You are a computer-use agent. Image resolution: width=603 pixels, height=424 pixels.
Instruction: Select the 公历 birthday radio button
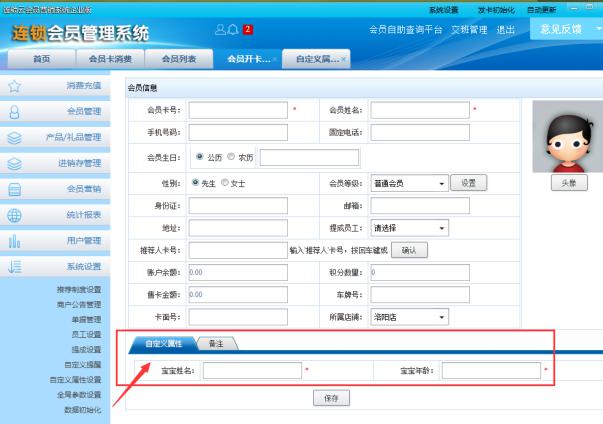tap(201, 156)
